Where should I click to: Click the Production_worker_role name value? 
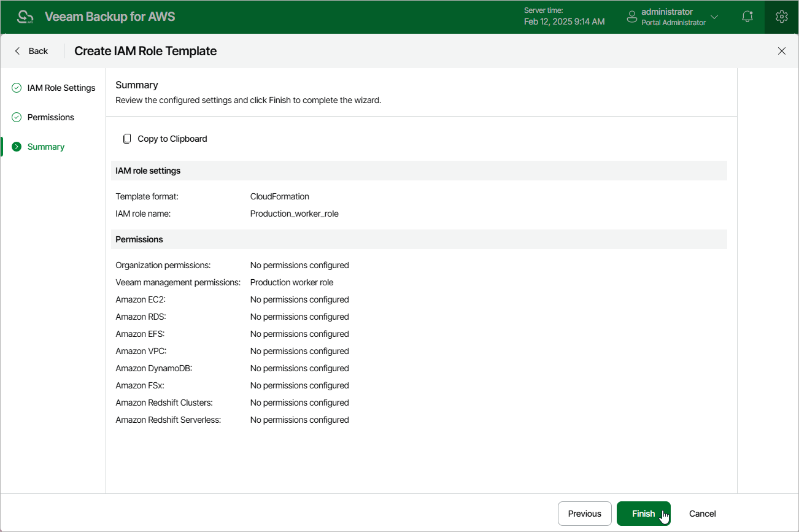click(295, 214)
